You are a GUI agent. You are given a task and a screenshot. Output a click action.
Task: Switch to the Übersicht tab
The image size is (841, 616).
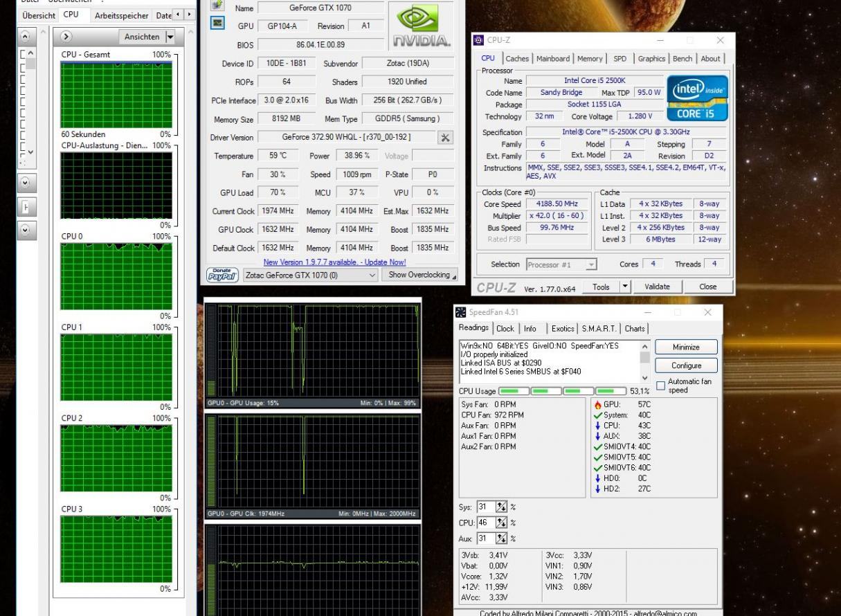pyautogui.click(x=39, y=15)
